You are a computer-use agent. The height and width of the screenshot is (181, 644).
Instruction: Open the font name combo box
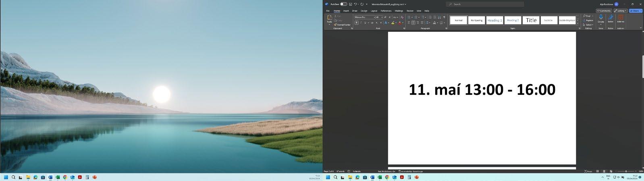pos(365,17)
